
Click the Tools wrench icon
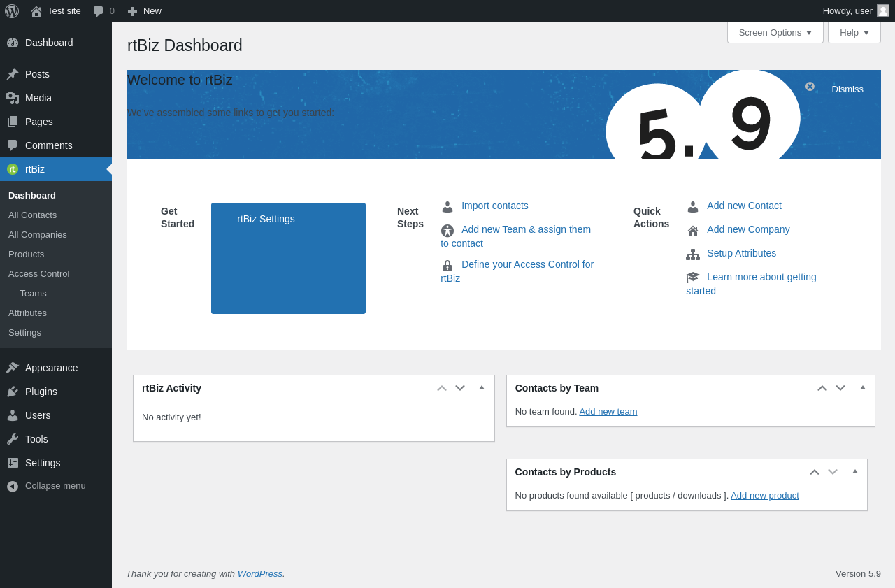pos(13,439)
